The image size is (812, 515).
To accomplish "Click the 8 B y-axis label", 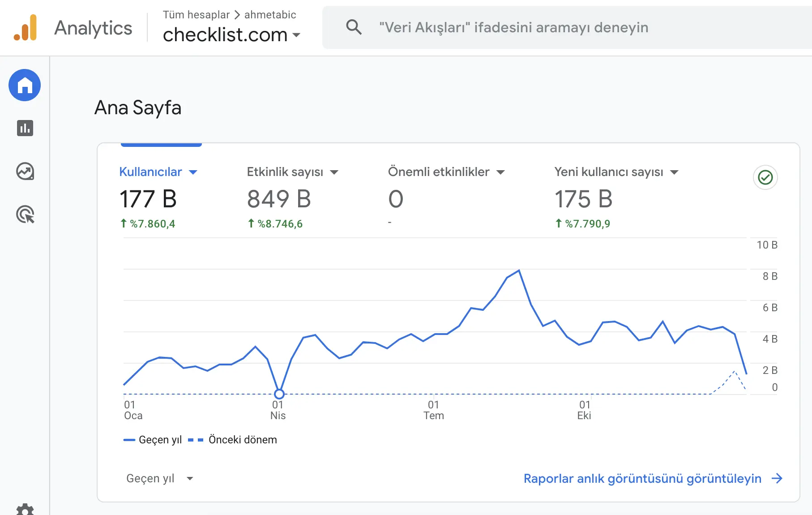I will (770, 276).
